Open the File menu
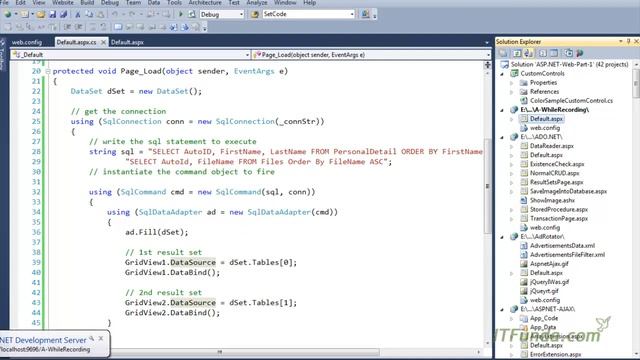 (x=4, y=2)
